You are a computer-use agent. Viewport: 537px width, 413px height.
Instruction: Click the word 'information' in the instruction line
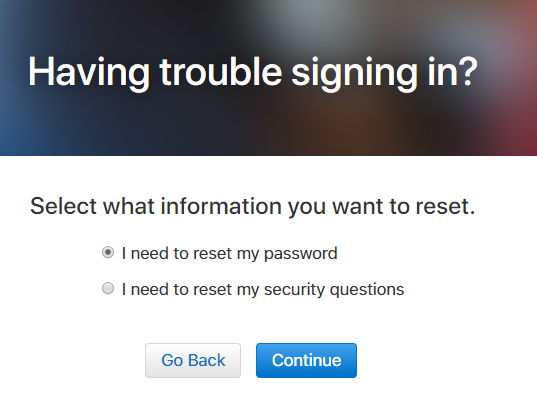[x=221, y=206]
